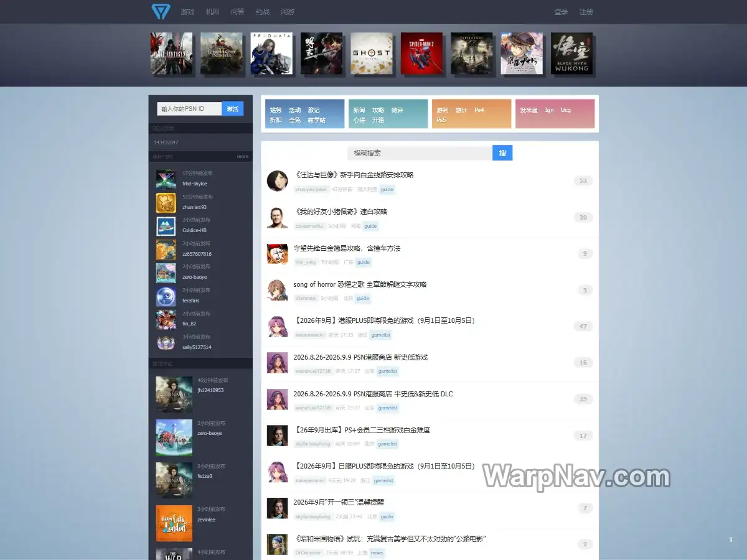This screenshot has height=560, width=747.
Task: Open the Ghost of Yotei cover
Action: 372,54
